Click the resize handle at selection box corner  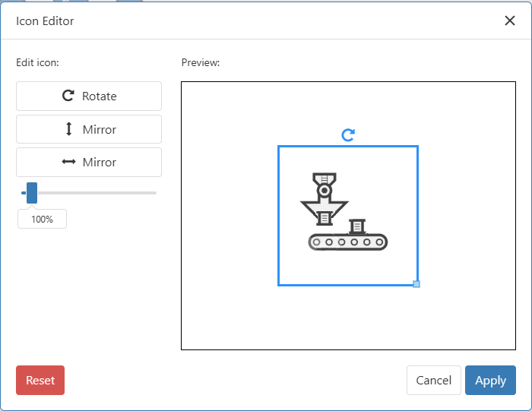tap(416, 284)
